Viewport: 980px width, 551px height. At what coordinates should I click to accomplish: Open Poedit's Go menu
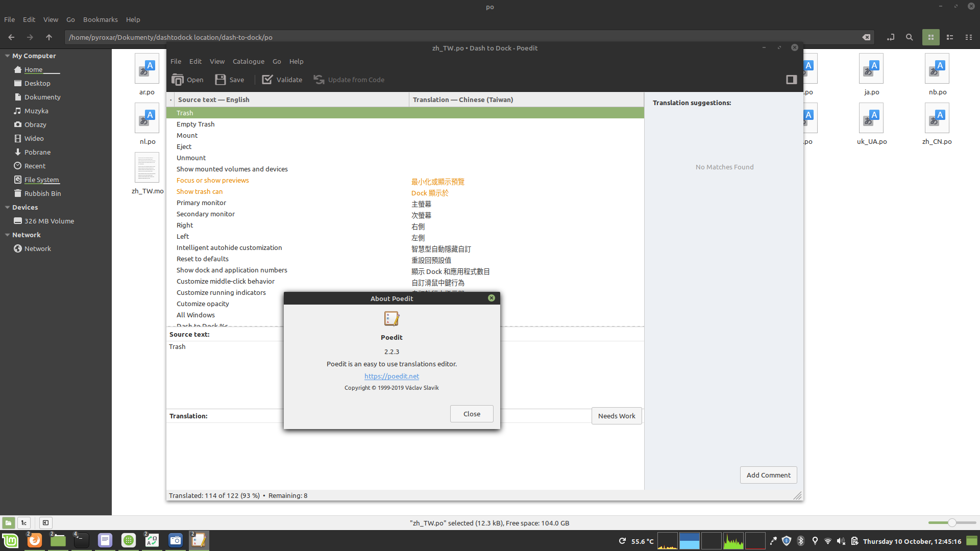pyautogui.click(x=277, y=61)
